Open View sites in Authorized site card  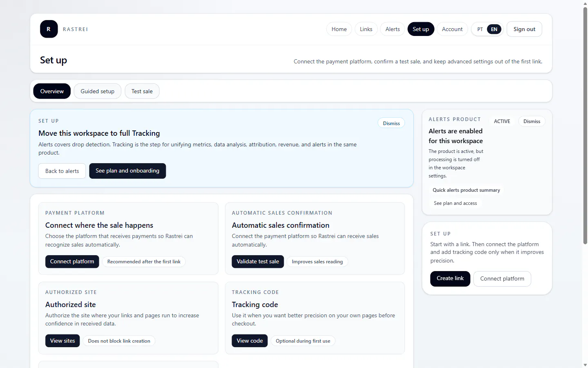click(x=62, y=341)
